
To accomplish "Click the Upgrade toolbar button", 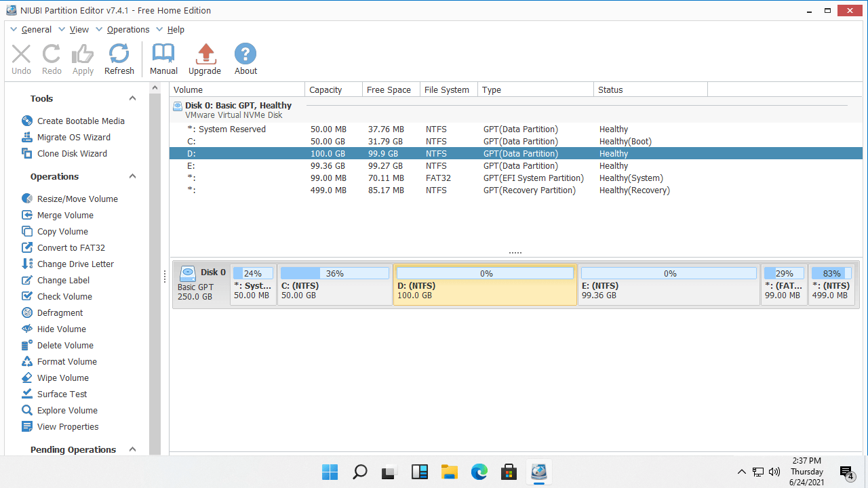I will [x=205, y=58].
